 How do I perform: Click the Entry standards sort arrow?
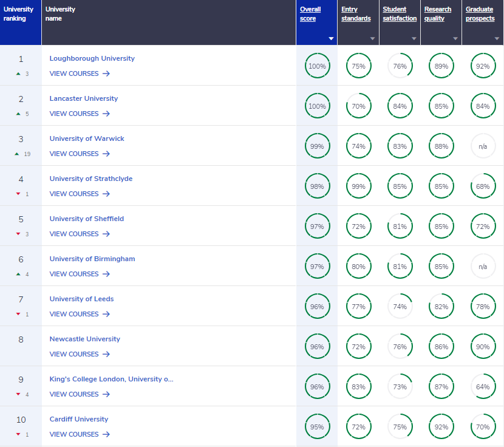point(373,39)
